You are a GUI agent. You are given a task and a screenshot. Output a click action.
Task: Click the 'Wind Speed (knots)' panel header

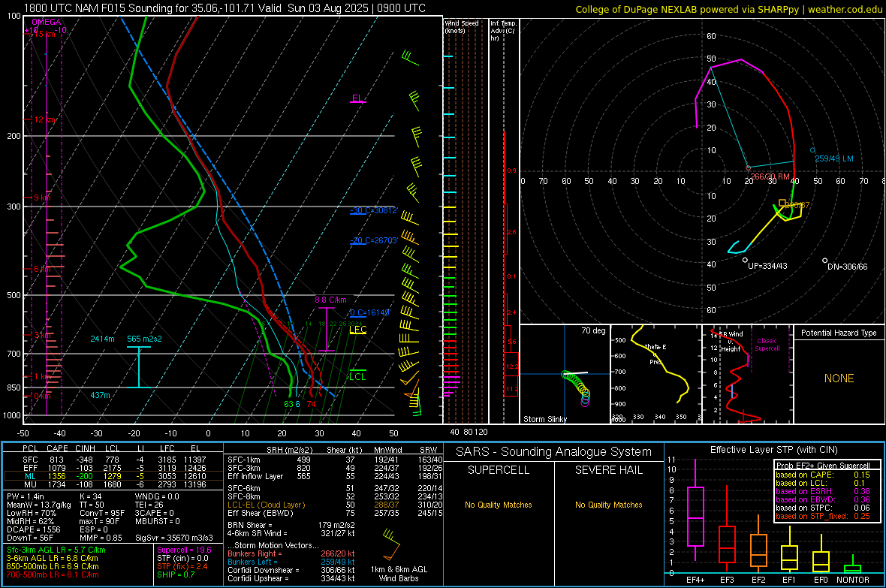462,26
